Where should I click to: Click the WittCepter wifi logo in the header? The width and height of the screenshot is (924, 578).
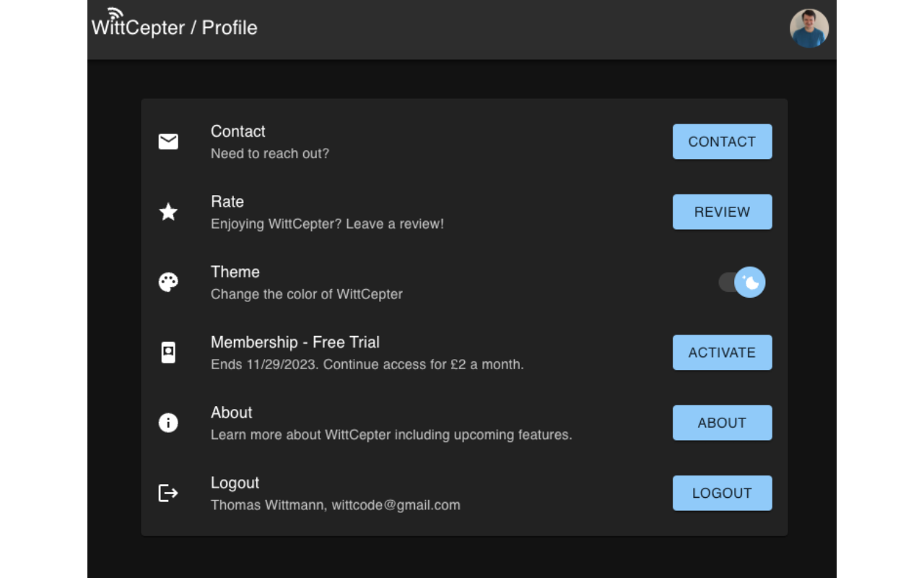tap(115, 14)
